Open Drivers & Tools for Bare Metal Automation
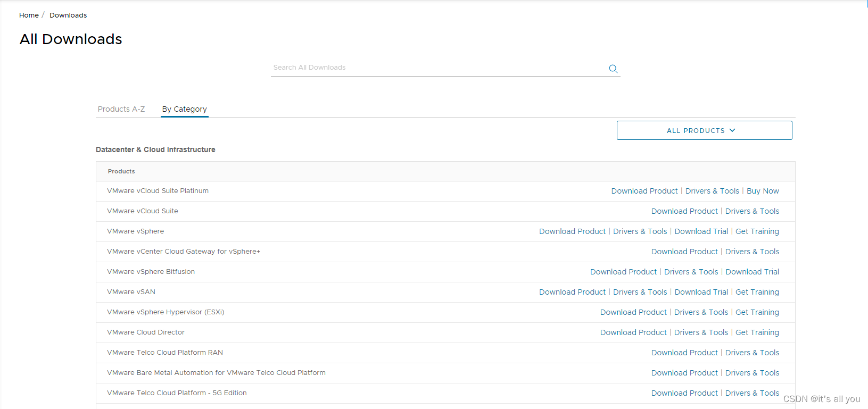 click(x=752, y=373)
